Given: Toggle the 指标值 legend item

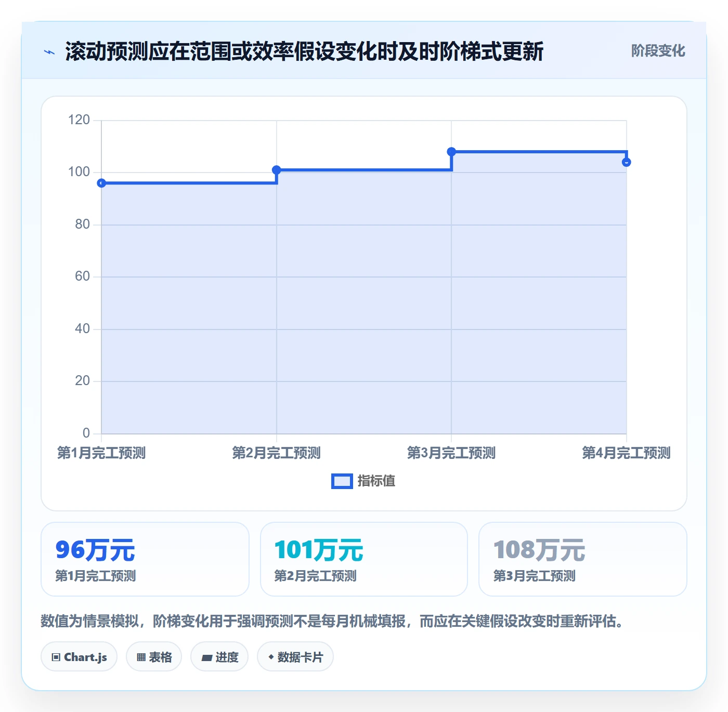Looking at the screenshot, I should [x=363, y=481].
